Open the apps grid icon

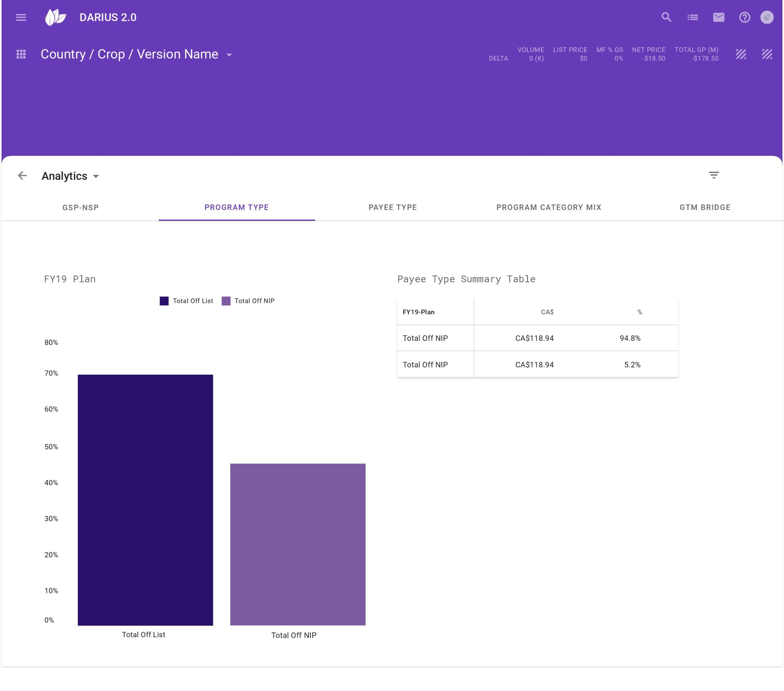coord(21,54)
